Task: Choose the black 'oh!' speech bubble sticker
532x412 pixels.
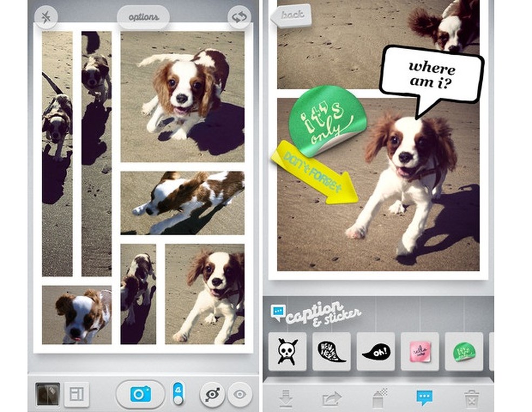Action: pos(376,351)
